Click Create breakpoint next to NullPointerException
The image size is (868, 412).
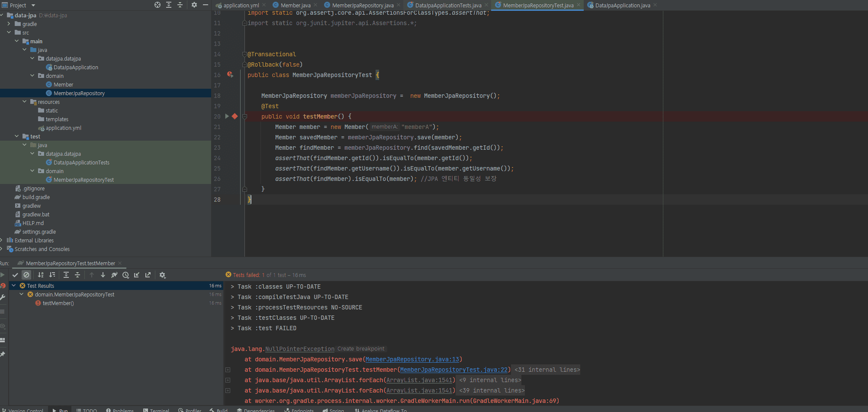point(360,349)
